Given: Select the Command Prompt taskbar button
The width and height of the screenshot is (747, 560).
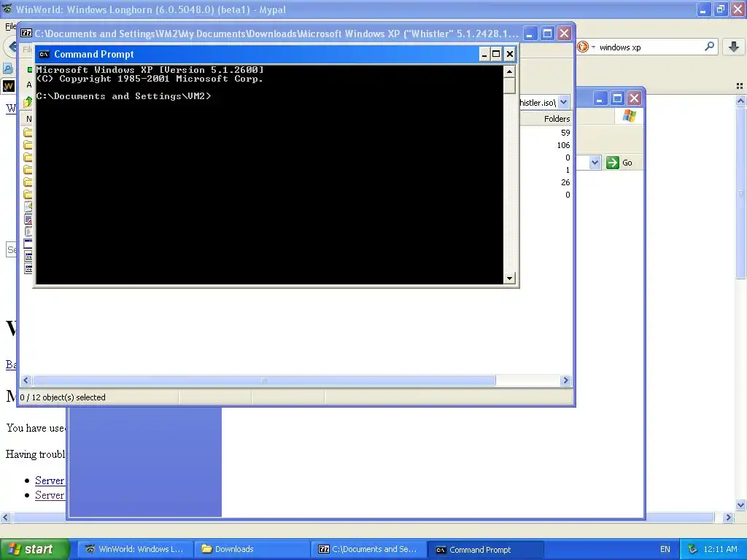Looking at the screenshot, I should 485,550.
